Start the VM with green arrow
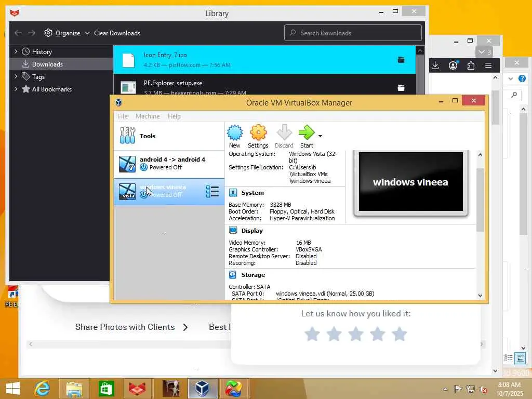This screenshot has height=399, width=532. tap(307, 132)
